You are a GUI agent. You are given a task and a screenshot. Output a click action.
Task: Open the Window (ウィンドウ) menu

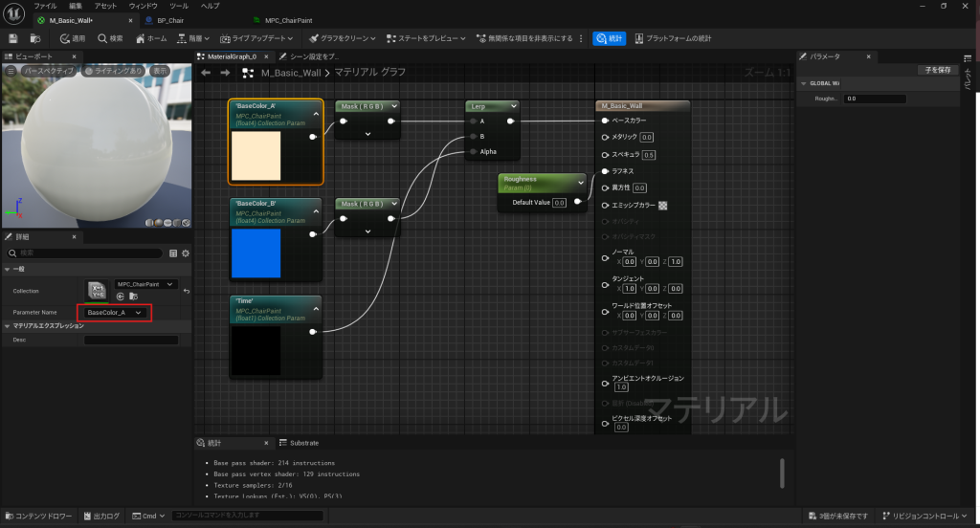tap(143, 6)
